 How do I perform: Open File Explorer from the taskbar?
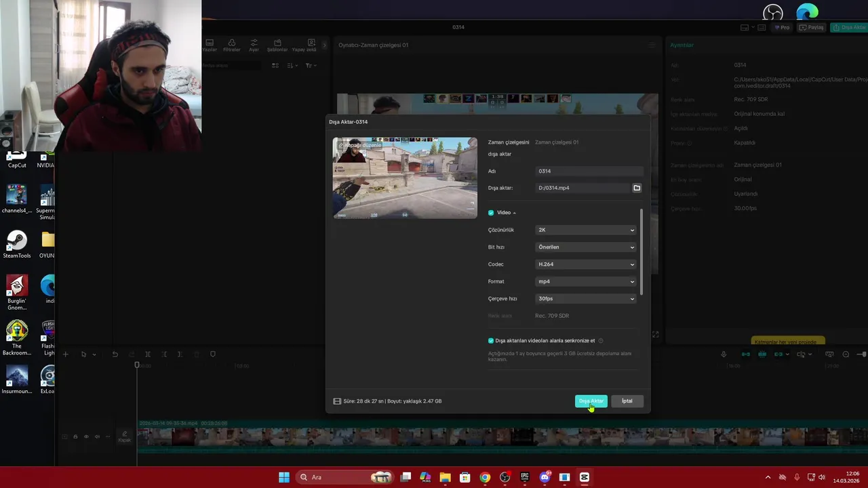445,477
